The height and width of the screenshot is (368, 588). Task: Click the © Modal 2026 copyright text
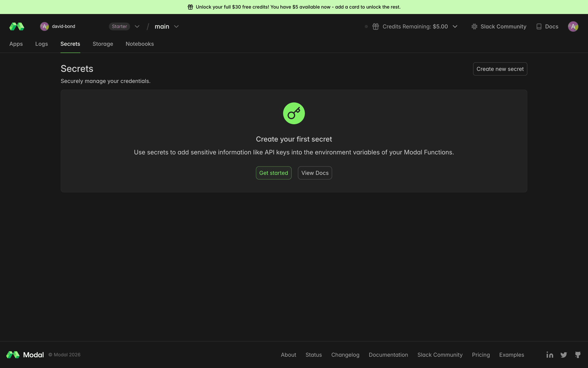64,355
